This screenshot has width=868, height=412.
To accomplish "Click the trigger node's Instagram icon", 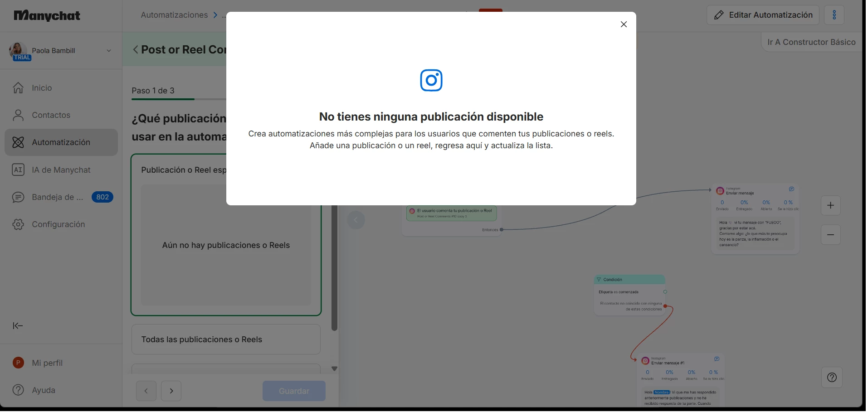I will coord(412,211).
